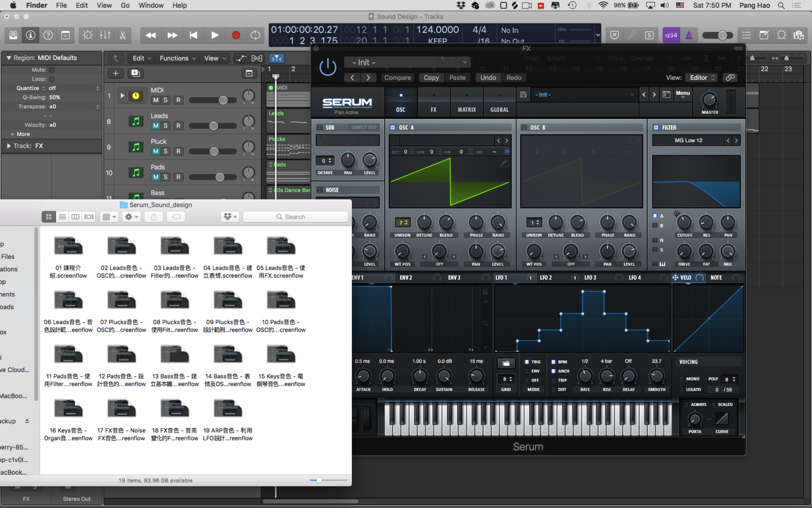Open Serum preset browser icon
The width and height of the screenshot is (812, 508).
666,94
